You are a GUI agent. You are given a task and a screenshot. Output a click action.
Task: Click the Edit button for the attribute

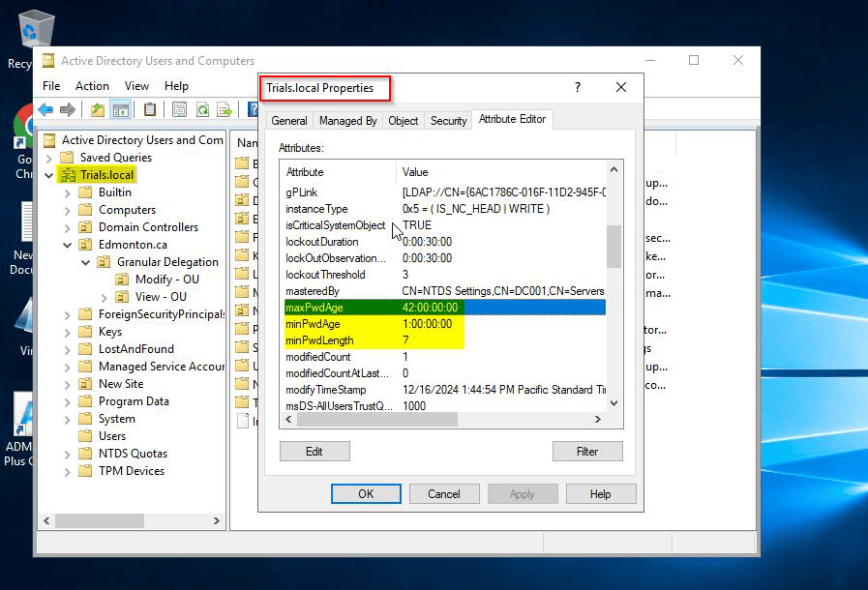pos(314,451)
